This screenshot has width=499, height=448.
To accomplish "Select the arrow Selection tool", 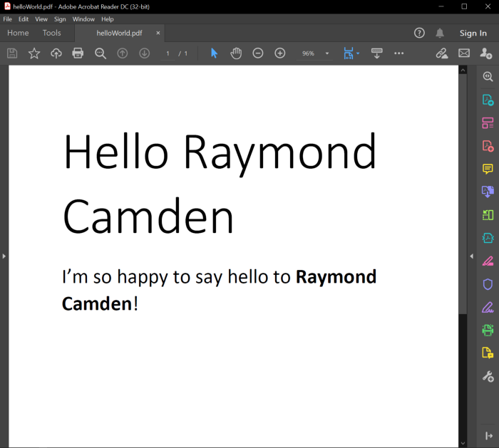I will 214,53.
